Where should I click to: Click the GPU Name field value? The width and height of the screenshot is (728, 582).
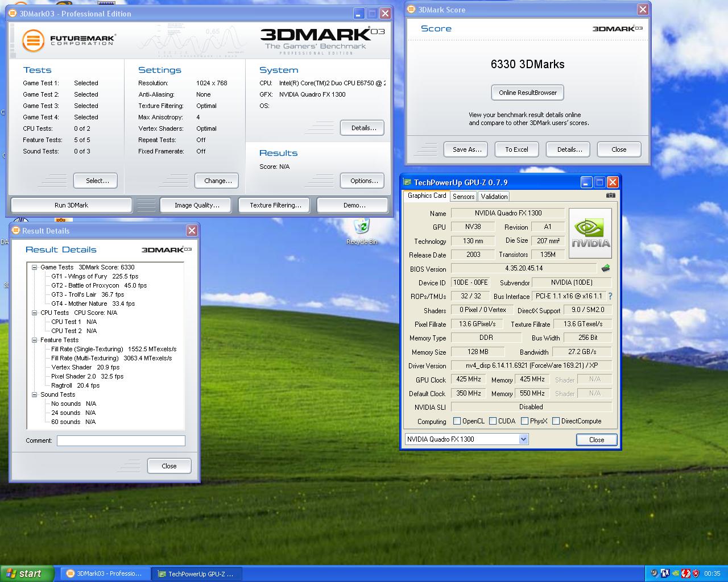[508, 213]
